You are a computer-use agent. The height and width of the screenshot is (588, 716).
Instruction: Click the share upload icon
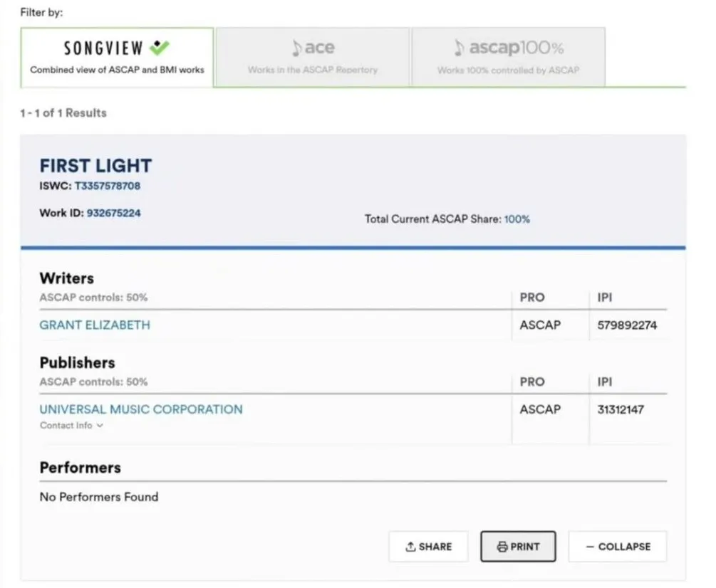410,547
